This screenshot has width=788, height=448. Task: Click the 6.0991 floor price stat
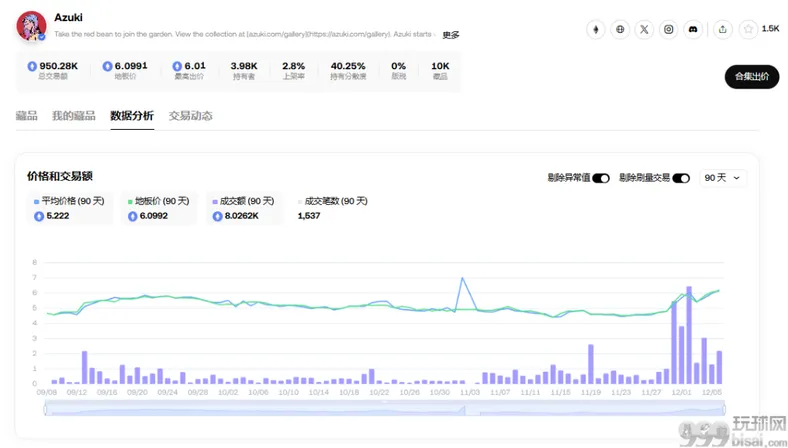point(125,71)
